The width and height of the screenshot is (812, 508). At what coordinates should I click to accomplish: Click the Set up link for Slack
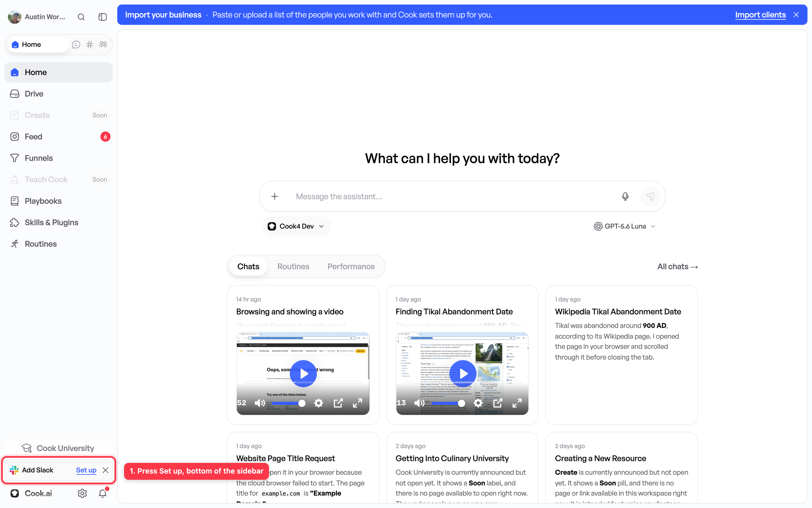(x=86, y=470)
